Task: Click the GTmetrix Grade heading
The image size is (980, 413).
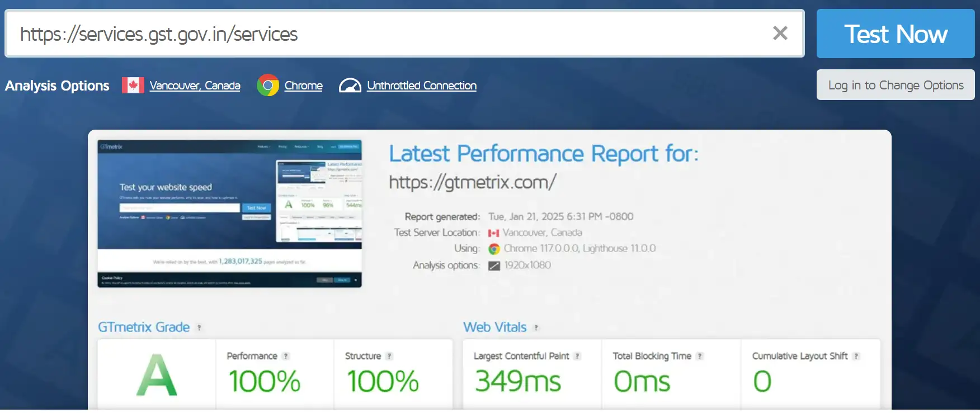Action: tap(144, 327)
